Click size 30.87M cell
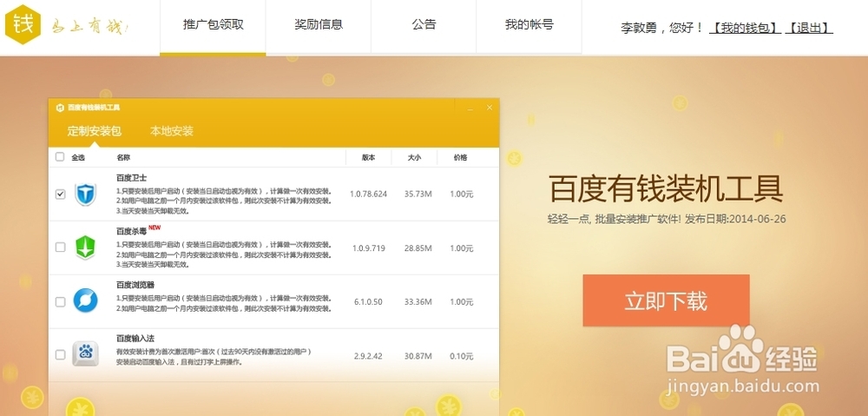 click(418, 356)
